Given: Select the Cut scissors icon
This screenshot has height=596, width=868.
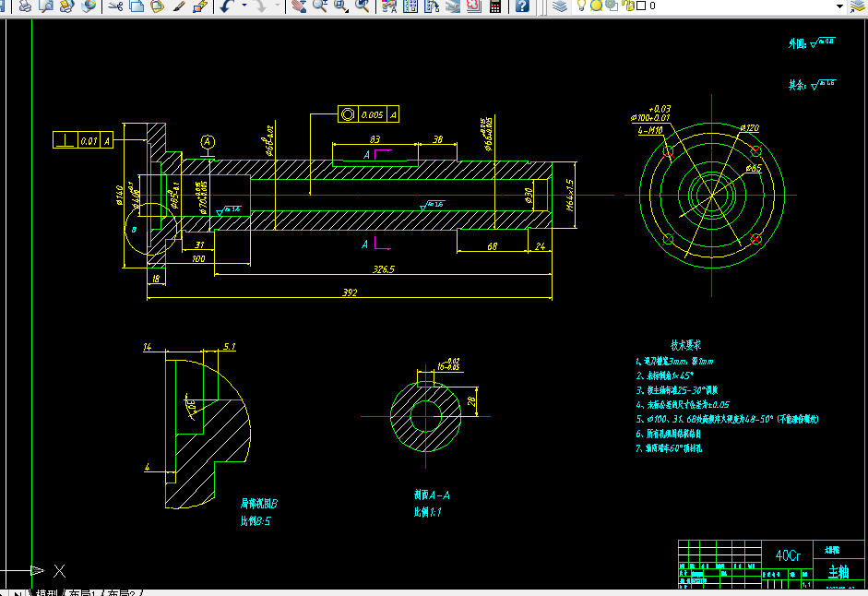Looking at the screenshot, I should [x=115, y=6].
